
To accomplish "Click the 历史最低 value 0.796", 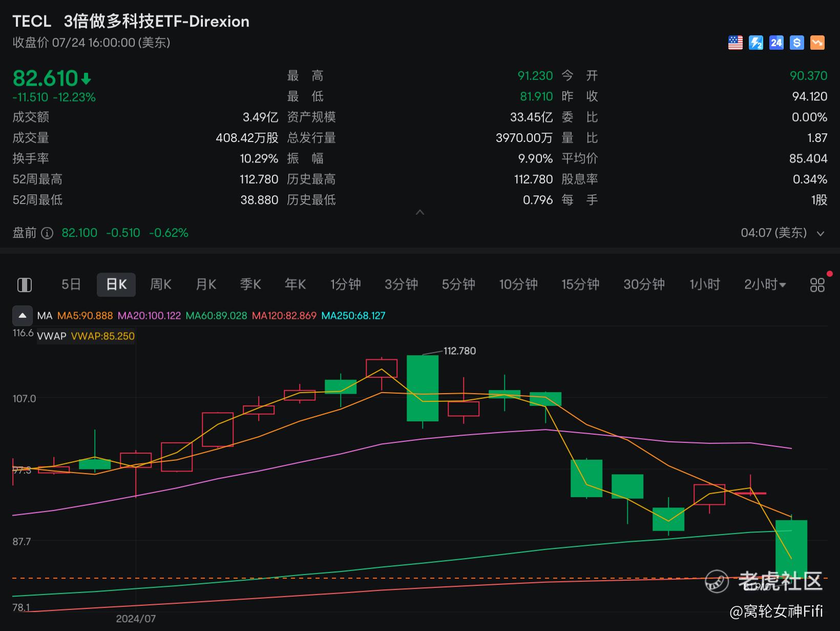I will 538,200.
